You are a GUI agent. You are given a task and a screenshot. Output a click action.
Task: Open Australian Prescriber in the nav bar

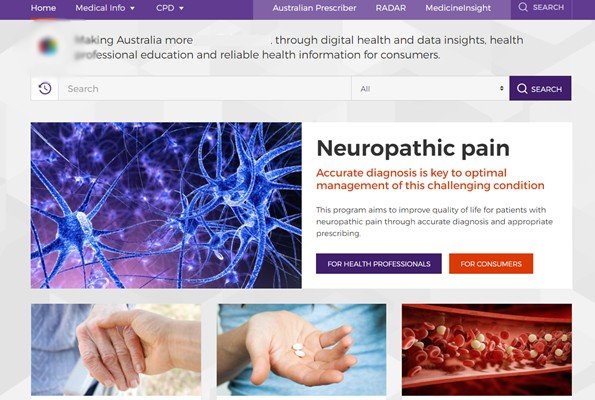(x=314, y=8)
